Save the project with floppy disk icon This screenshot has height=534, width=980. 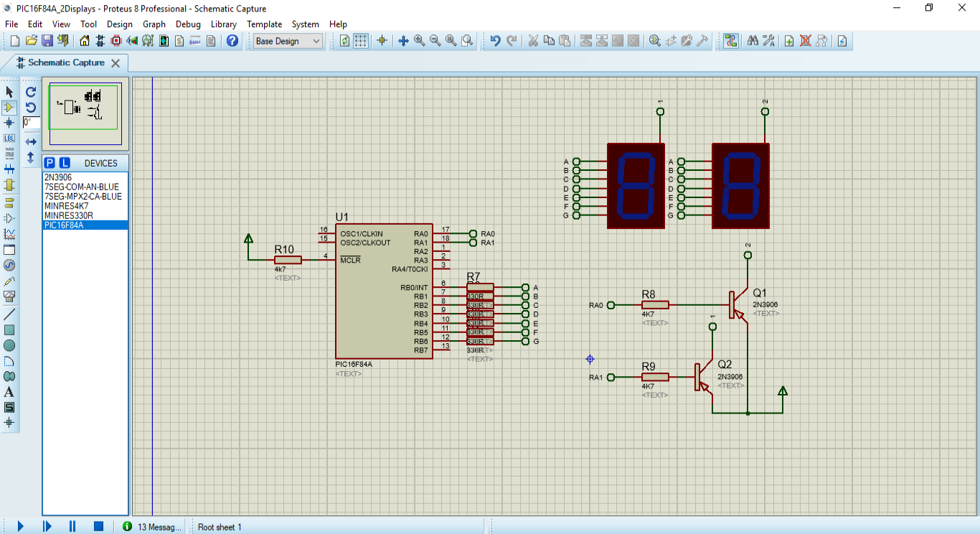coord(47,41)
